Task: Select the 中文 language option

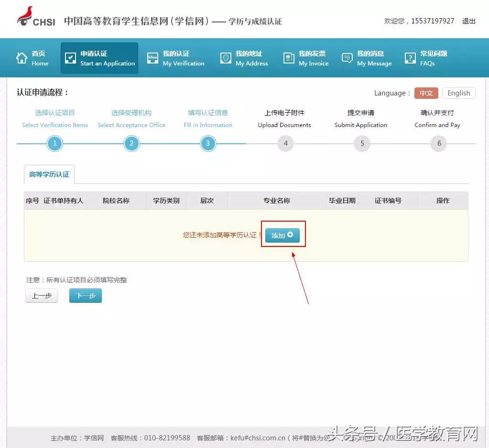Action: [425, 93]
